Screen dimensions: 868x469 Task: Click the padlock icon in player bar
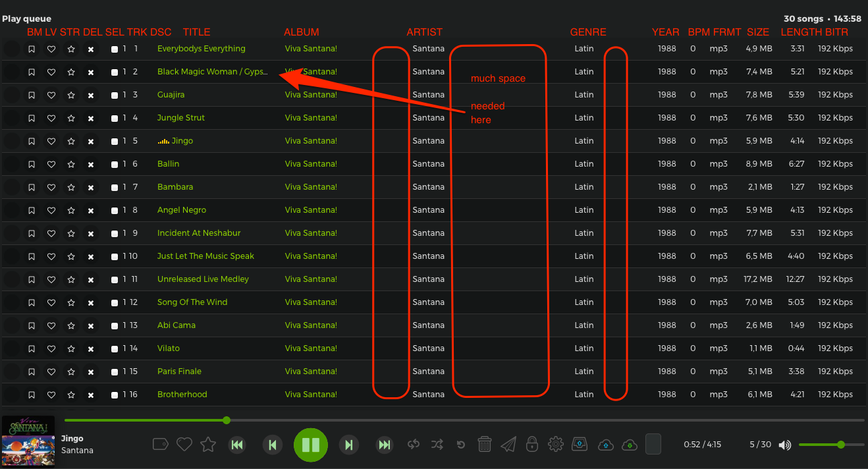click(x=532, y=444)
